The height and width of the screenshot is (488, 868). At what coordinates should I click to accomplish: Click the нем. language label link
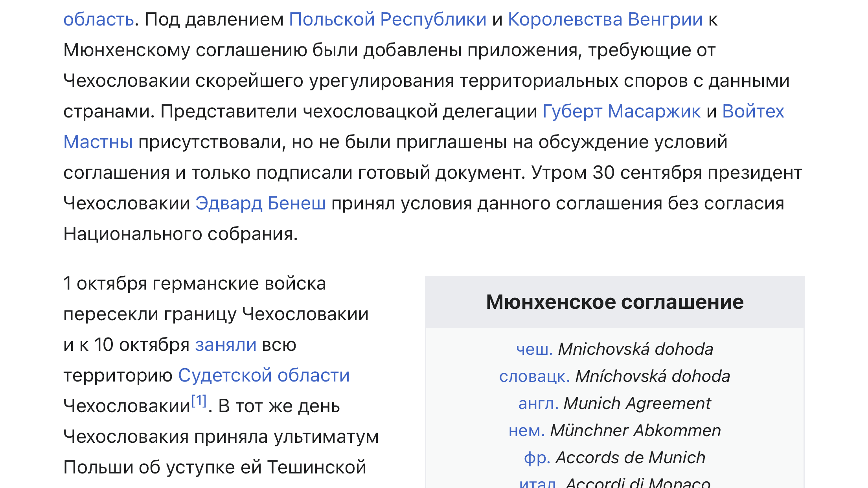(527, 430)
